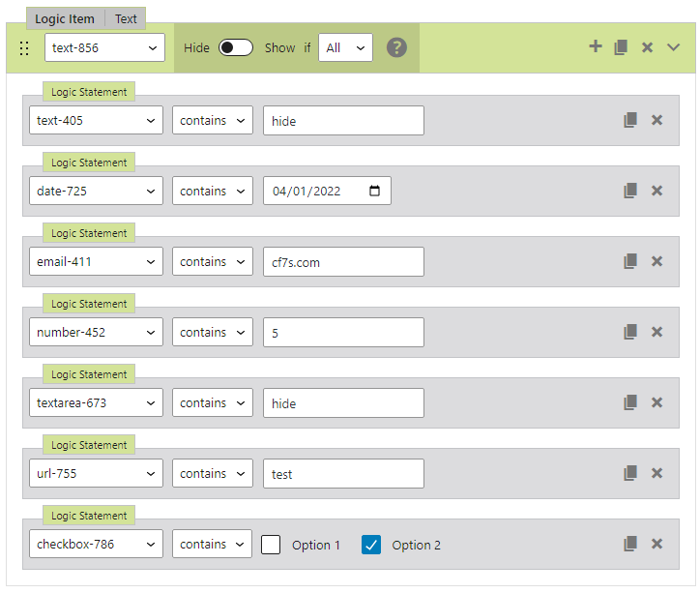This screenshot has height=593, width=700.
Task: Click the plus icon to add logic statement
Action: pos(596,46)
